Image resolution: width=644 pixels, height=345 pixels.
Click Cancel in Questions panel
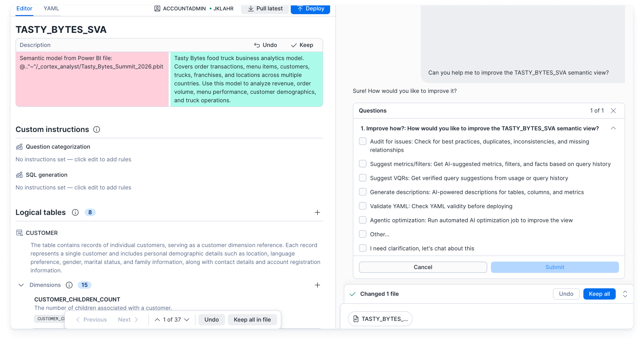[423, 267]
